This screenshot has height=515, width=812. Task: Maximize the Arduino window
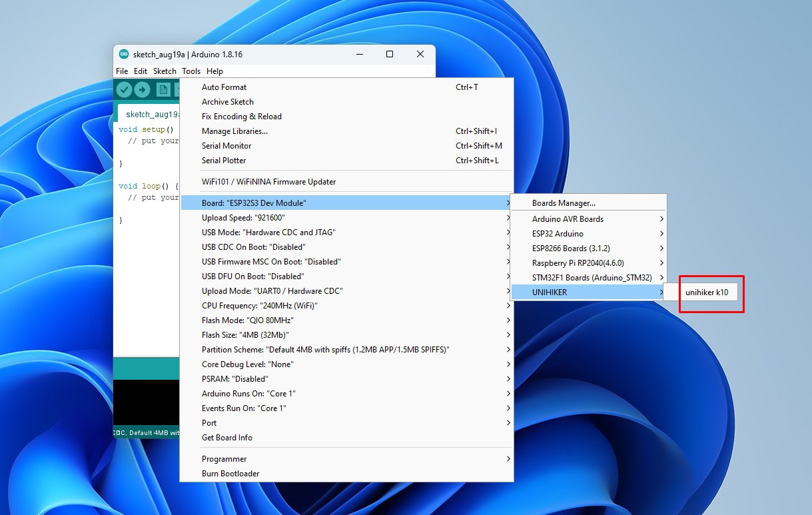390,54
